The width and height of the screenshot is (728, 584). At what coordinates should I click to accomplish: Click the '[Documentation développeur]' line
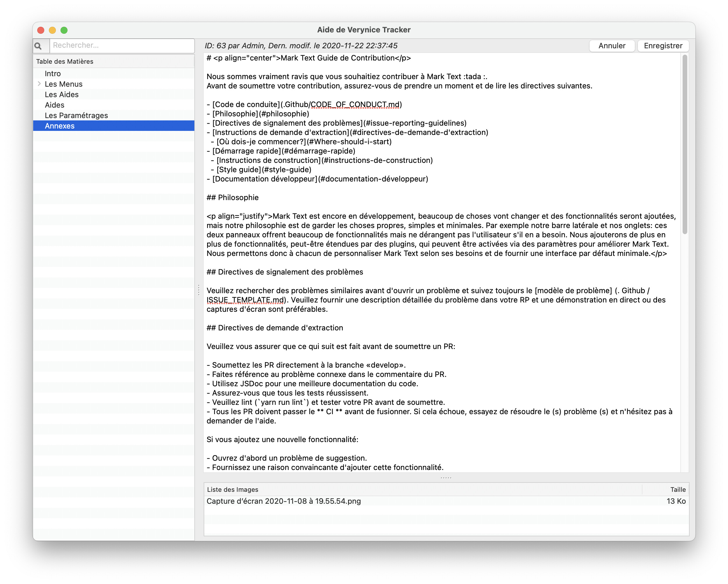tap(317, 179)
